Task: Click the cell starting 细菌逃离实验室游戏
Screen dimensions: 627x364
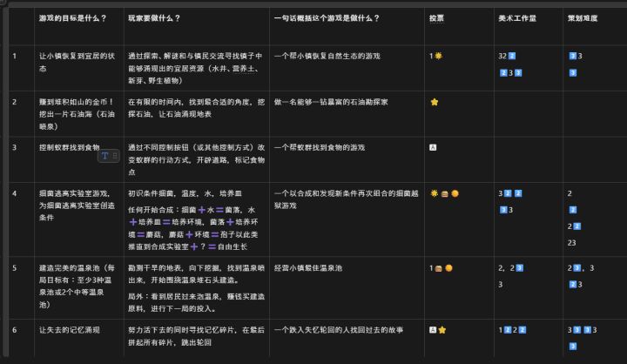Action: [x=79, y=219]
